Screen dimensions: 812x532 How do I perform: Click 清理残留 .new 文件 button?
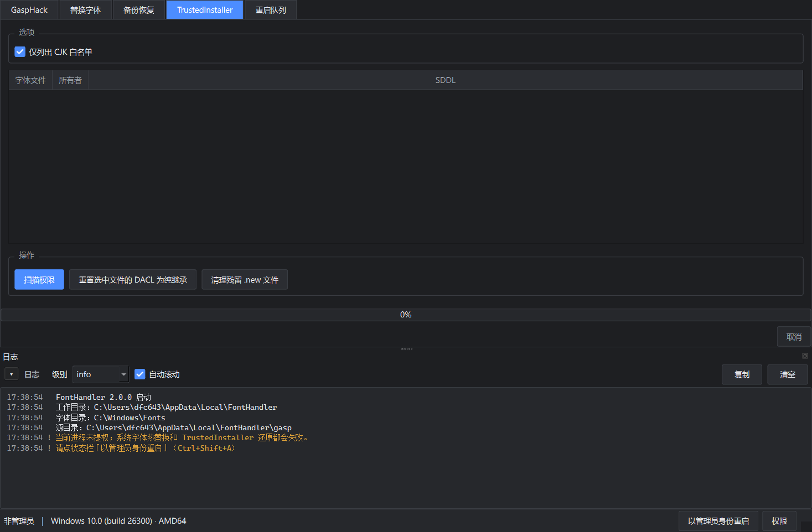click(x=245, y=280)
